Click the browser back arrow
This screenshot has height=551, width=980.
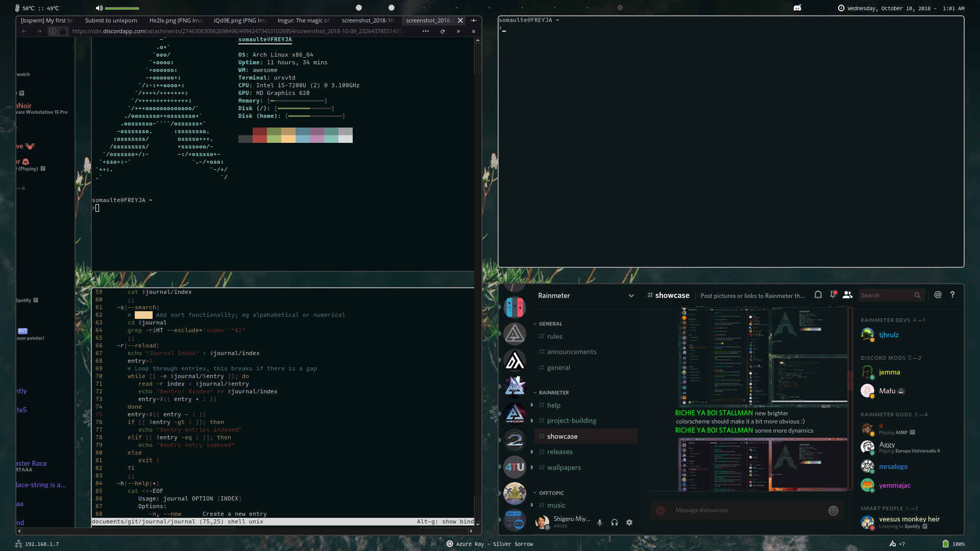tap(24, 31)
